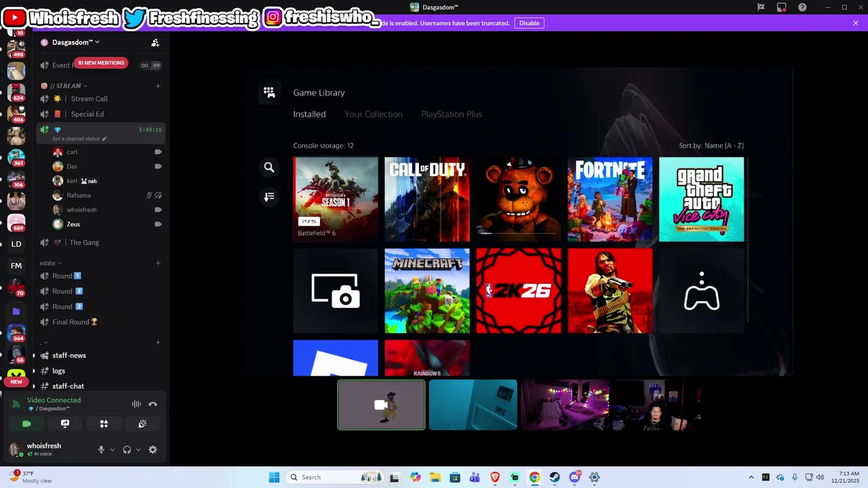
Task: Open Discord user settings gear
Action: coord(153,449)
